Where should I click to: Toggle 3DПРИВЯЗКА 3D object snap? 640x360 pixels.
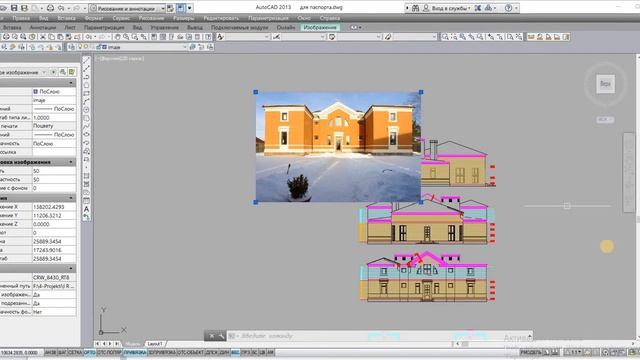tap(162, 352)
